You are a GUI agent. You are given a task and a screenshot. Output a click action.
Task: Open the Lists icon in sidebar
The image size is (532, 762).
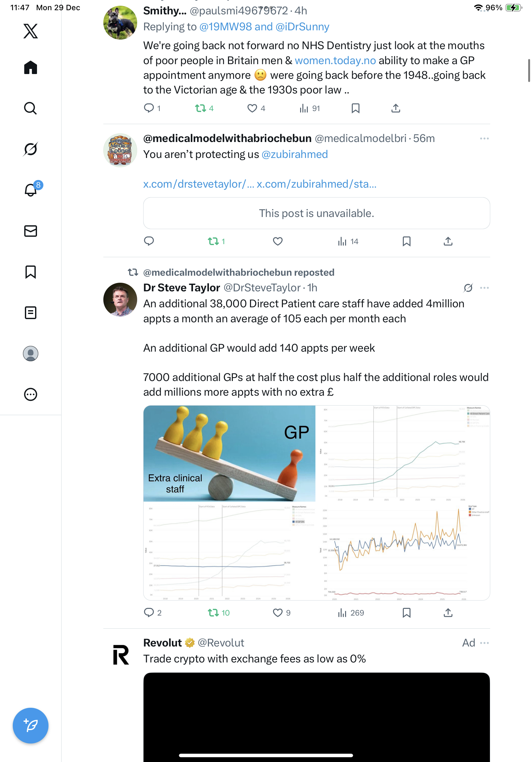tap(31, 313)
